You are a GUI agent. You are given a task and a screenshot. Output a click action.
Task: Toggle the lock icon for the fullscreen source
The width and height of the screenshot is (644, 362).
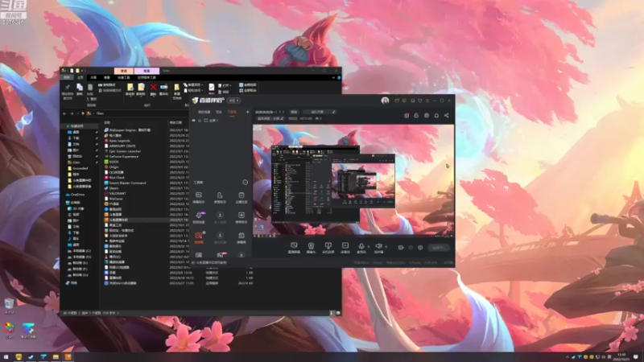200,120
